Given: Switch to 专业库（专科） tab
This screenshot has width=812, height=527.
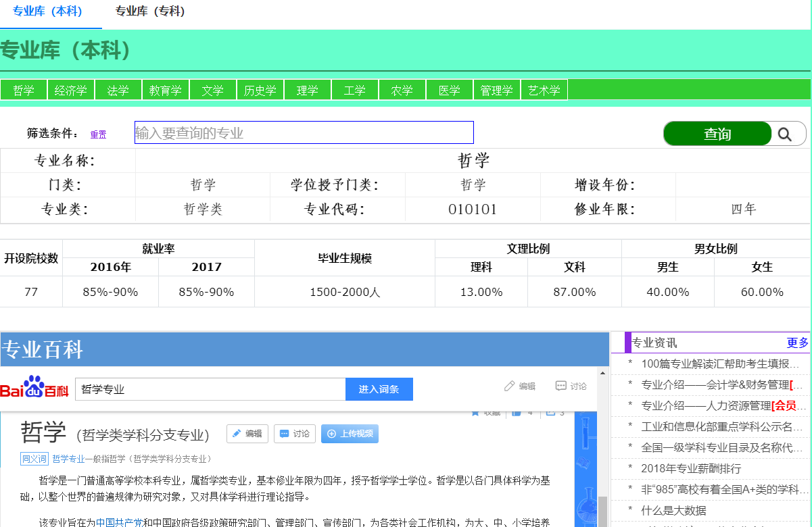Looking at the screenshot, I should 150,11.
